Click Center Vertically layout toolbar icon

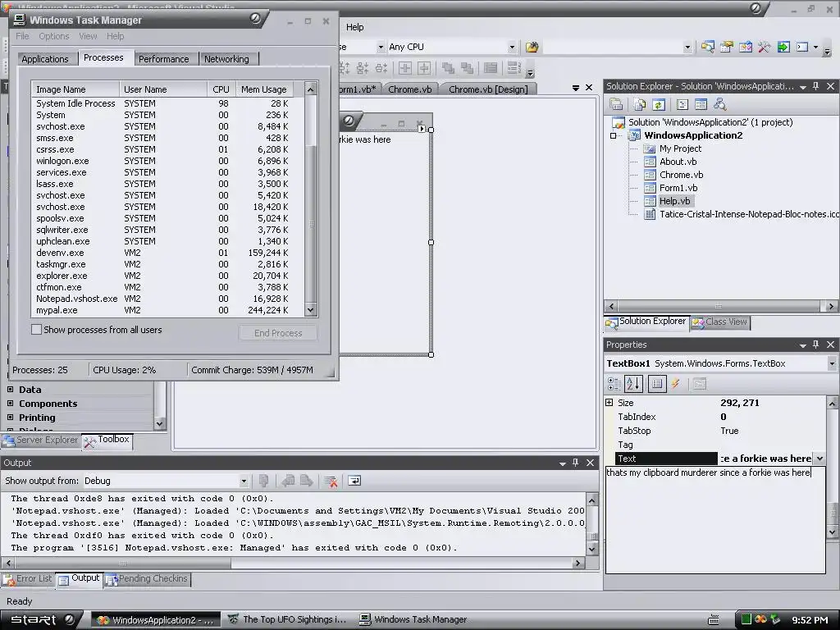click(424, 68)
